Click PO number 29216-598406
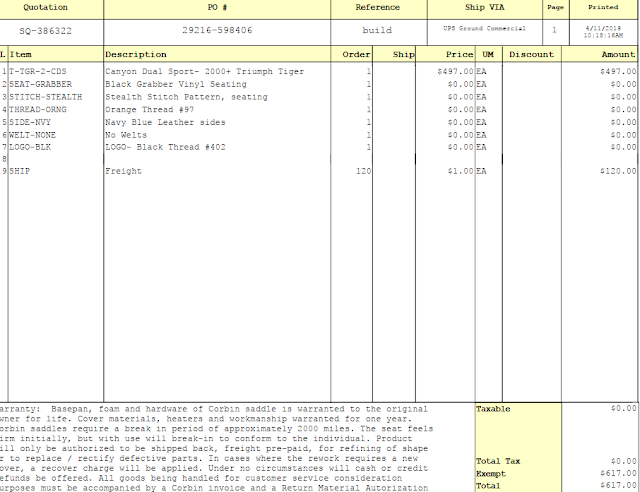The height and width of the screenshot is (492, 640). (217, 30)
